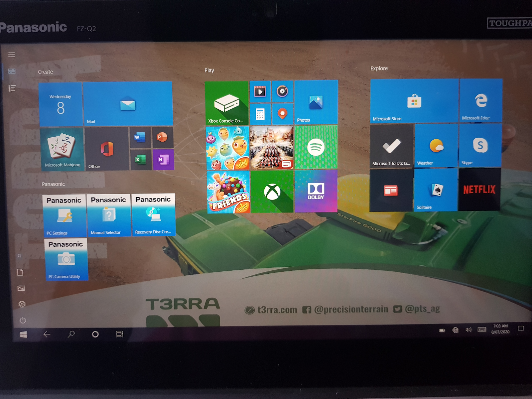Open Action Center notifications icon
Screen dimensions: 532x399
click(x=521, y=329)
